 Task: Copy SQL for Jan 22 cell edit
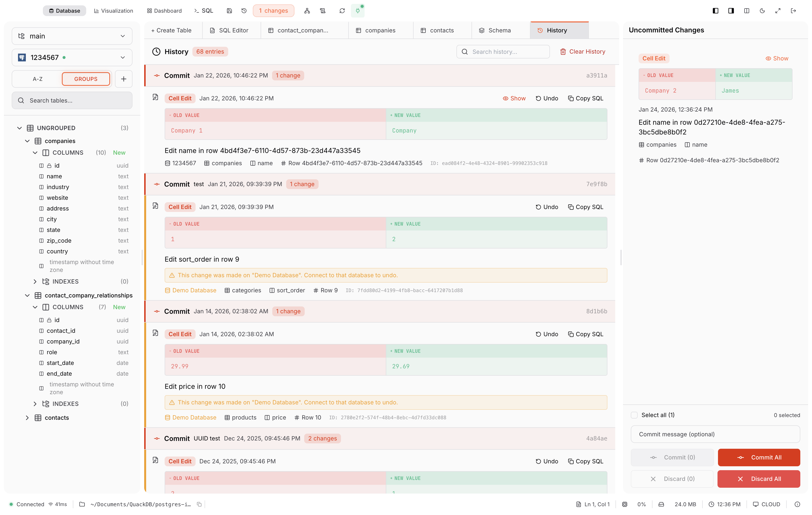tap(586, 98)
